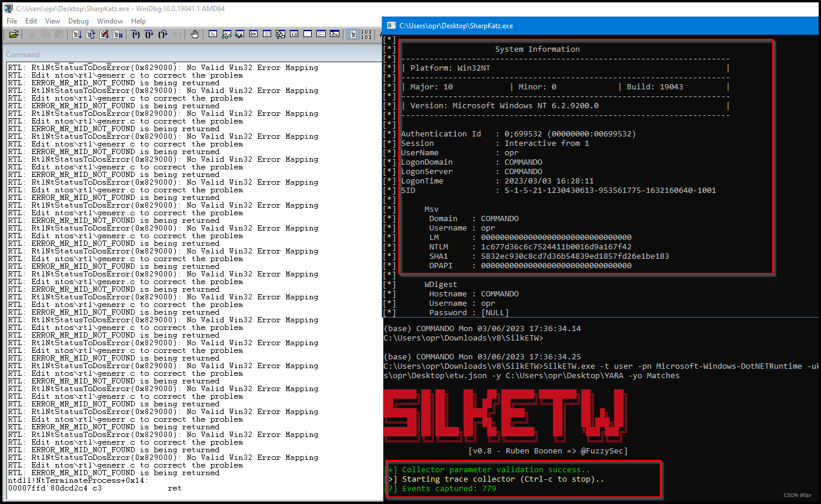Click the Step Over toolbar icon
This screenshot has height=504, width=821.
point(149,34)
